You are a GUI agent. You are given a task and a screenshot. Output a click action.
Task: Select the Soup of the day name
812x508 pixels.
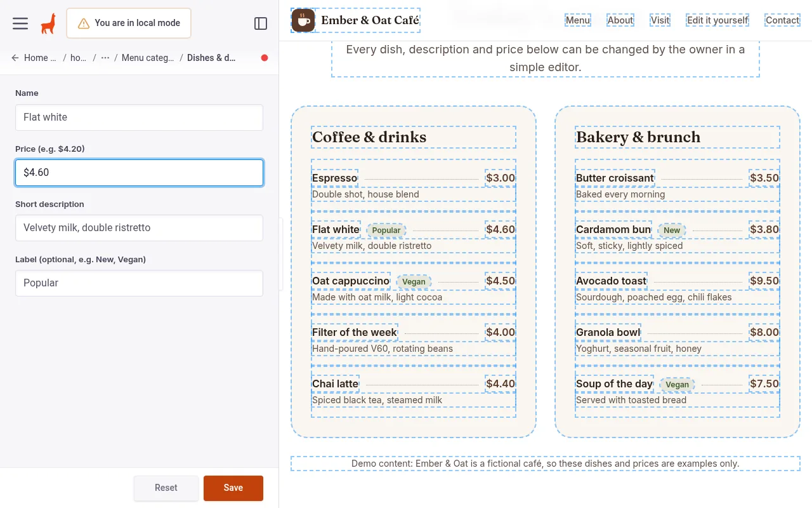(614, 384)
